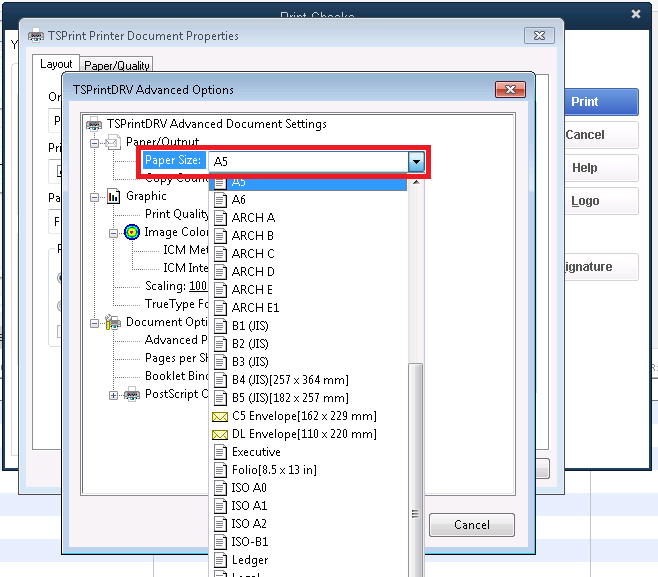Click the page icon next to A6

[x=220, y=200]
